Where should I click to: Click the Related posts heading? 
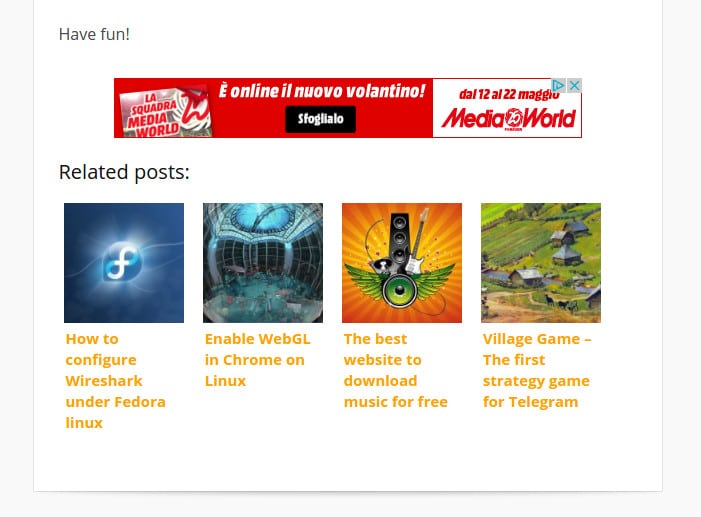tap(124, 172)
